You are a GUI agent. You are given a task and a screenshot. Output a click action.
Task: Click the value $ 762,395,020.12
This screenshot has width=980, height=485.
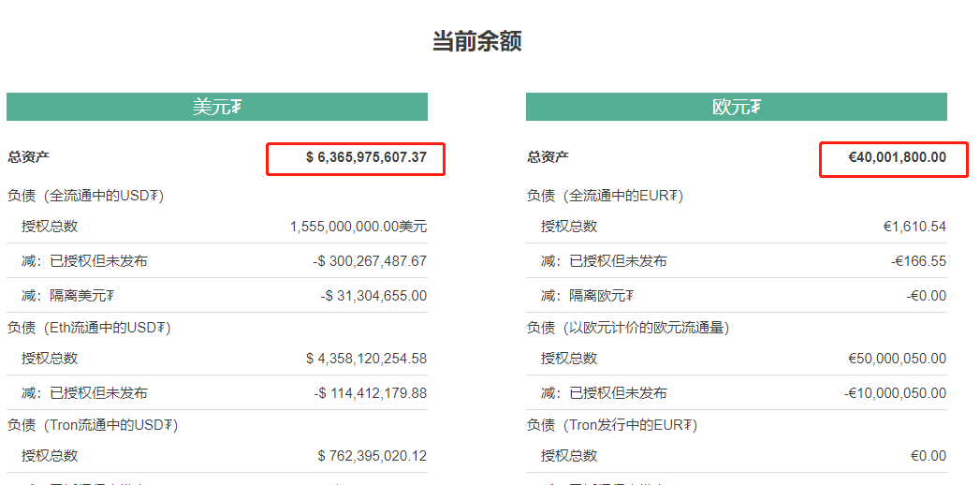[x=372, y=456]
